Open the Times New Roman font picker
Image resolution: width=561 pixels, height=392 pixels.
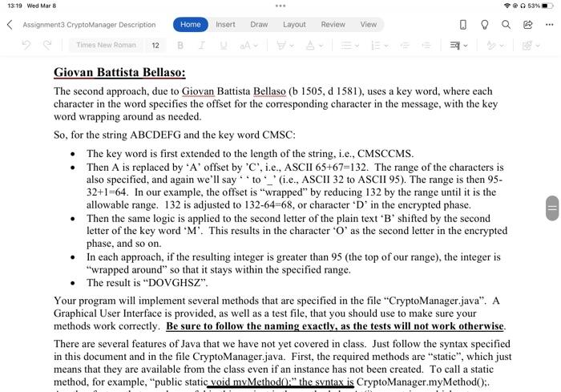coord(106,45)
